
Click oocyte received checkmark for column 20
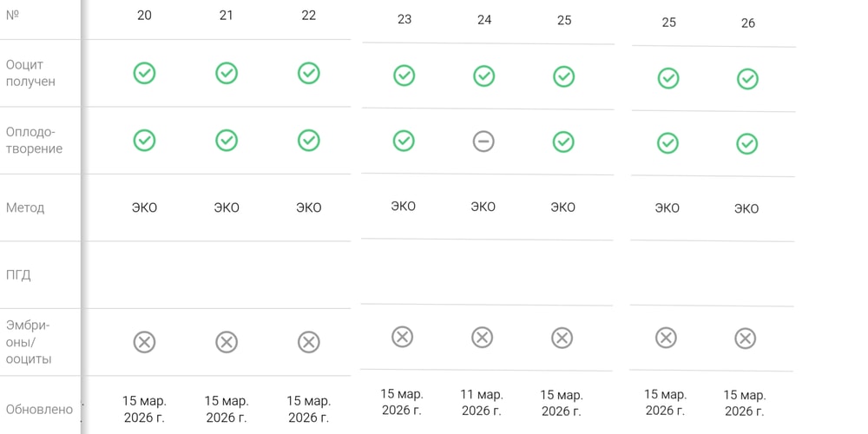(144, 73)
